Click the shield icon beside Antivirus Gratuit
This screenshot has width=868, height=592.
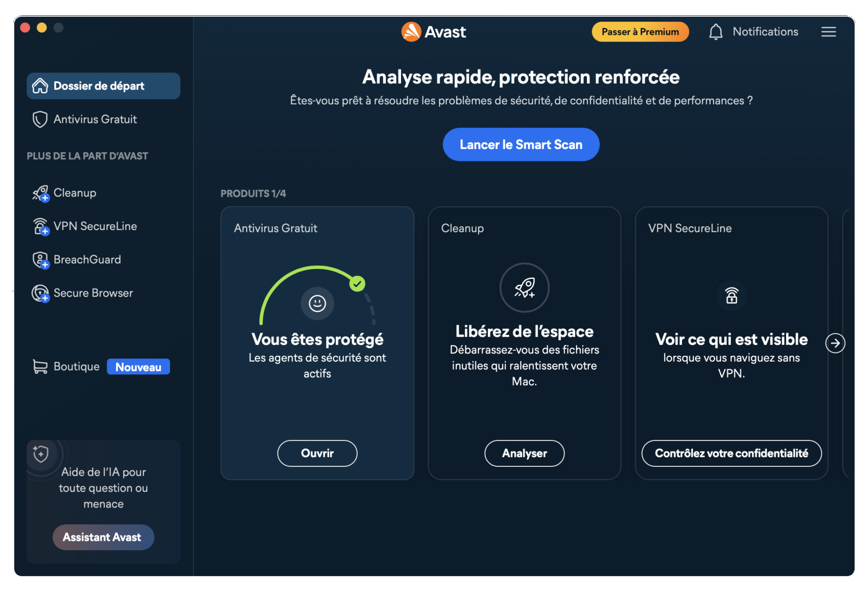coord(40,119)
